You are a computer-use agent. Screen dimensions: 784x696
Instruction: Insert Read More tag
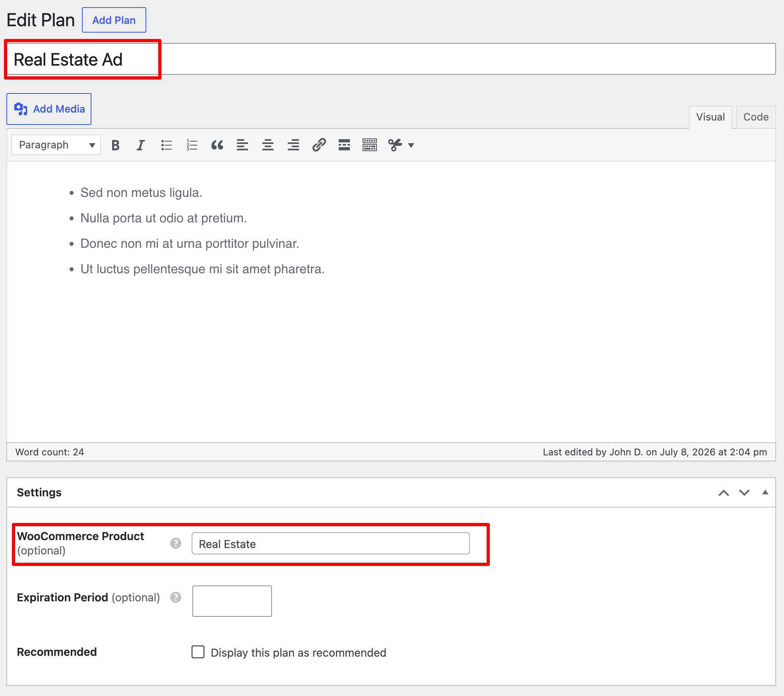click(x=344, y=145)
